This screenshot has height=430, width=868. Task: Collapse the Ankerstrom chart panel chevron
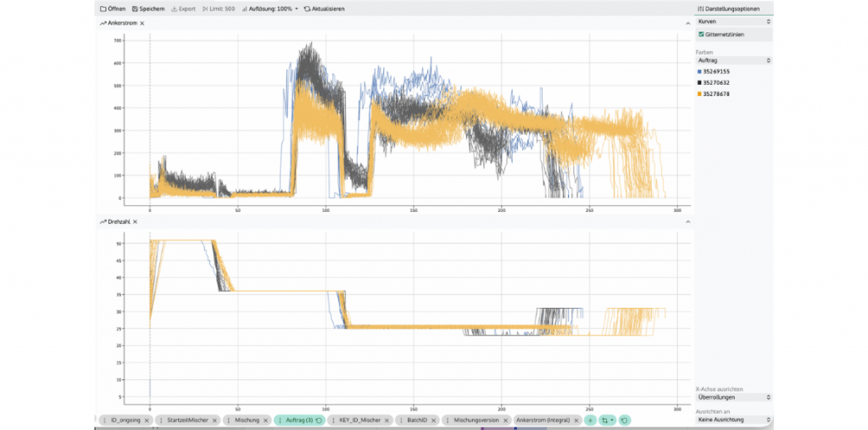(687, 23)
